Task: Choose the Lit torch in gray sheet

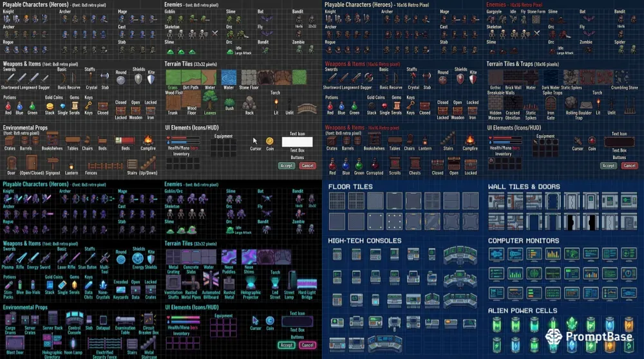Action: 276,104
